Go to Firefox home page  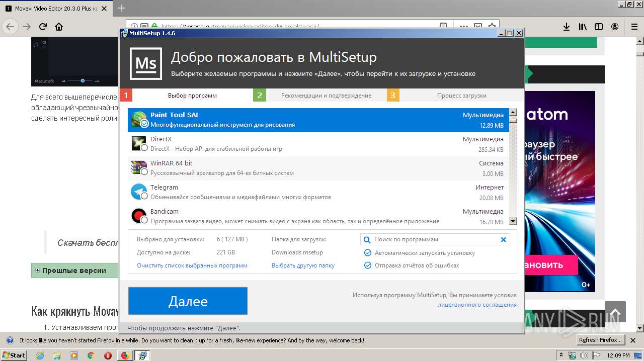(59, 27)
